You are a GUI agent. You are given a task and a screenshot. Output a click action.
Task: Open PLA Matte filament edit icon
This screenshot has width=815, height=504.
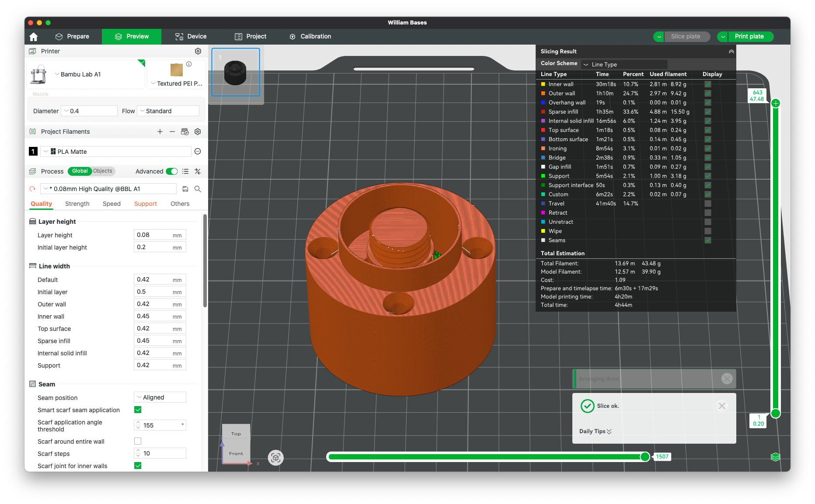(x=198, y=151)
